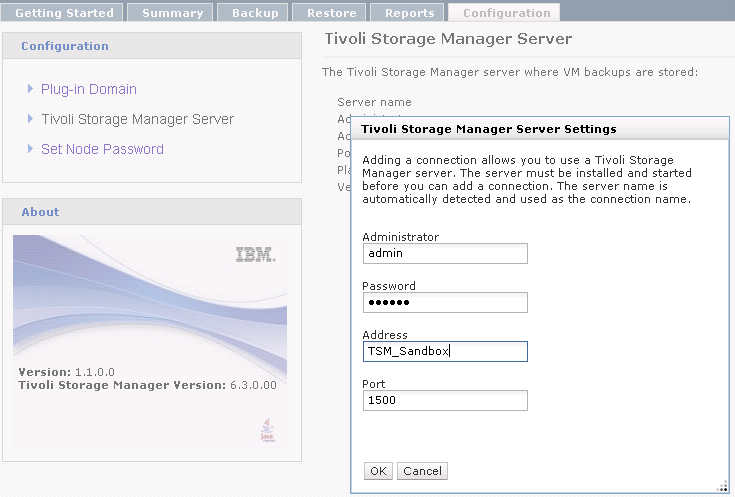The width and height of the screenshot is (735, 497).
Task: Click arrow icon beside Tivoli Storage Manager Server
Action: pos(31,119)
